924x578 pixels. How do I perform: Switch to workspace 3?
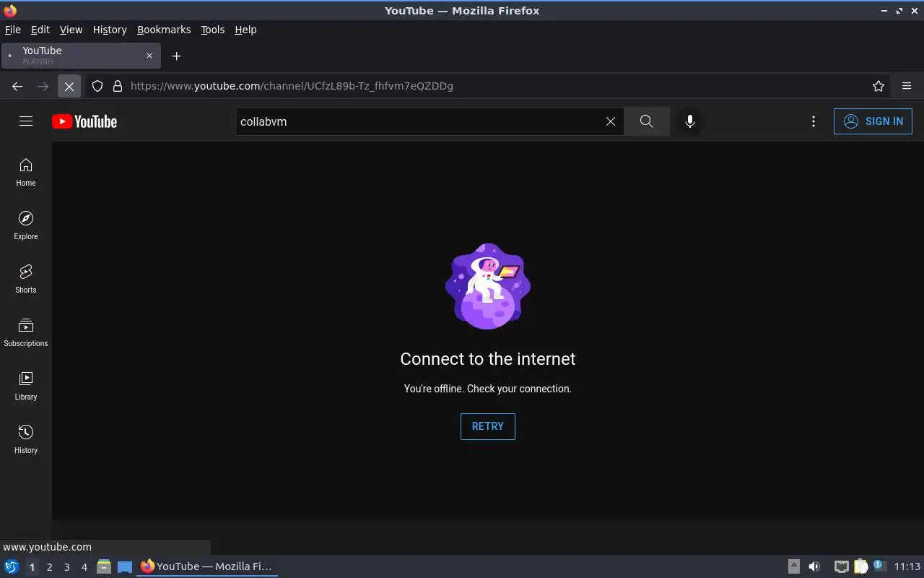67,567
